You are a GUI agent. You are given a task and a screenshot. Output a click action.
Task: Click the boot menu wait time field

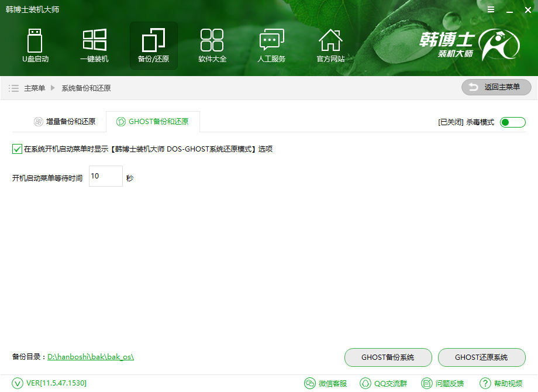(x=105, y=176)
